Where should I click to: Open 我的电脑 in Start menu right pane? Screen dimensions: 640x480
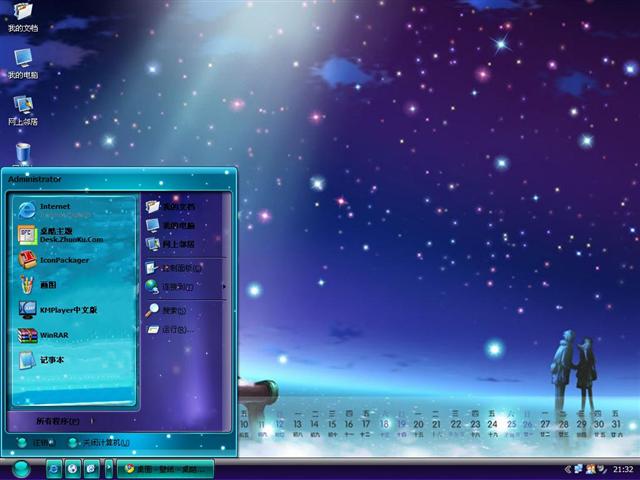(x=184, y=225)
